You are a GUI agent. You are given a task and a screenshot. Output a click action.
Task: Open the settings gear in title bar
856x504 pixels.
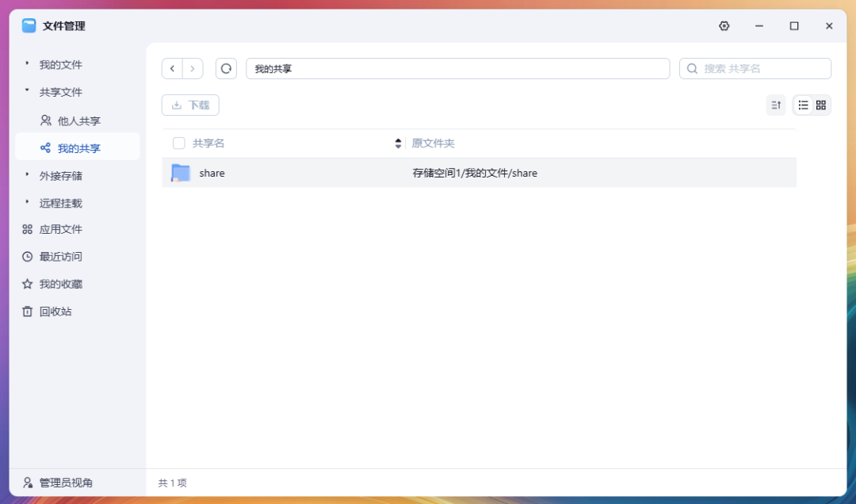[x=724, y=25]
